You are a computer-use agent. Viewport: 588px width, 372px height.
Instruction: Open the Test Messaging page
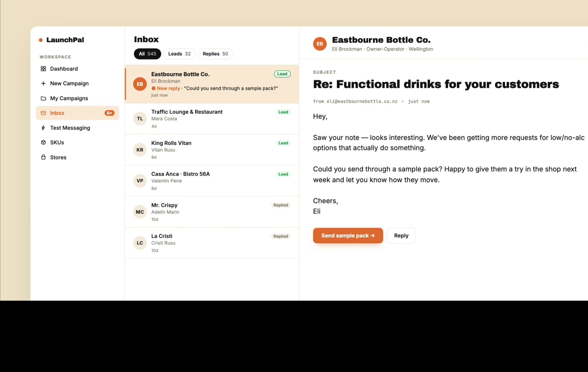click(x=77, y=128)
